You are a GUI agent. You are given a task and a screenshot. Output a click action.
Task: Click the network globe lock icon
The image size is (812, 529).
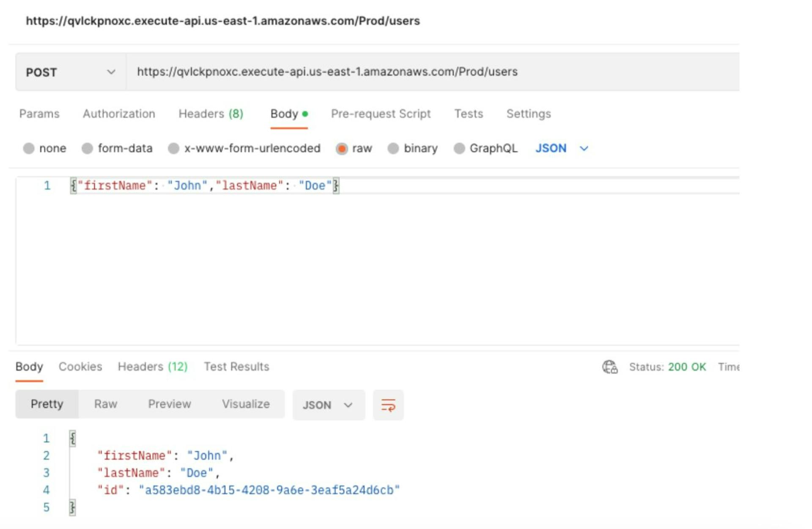609,366
